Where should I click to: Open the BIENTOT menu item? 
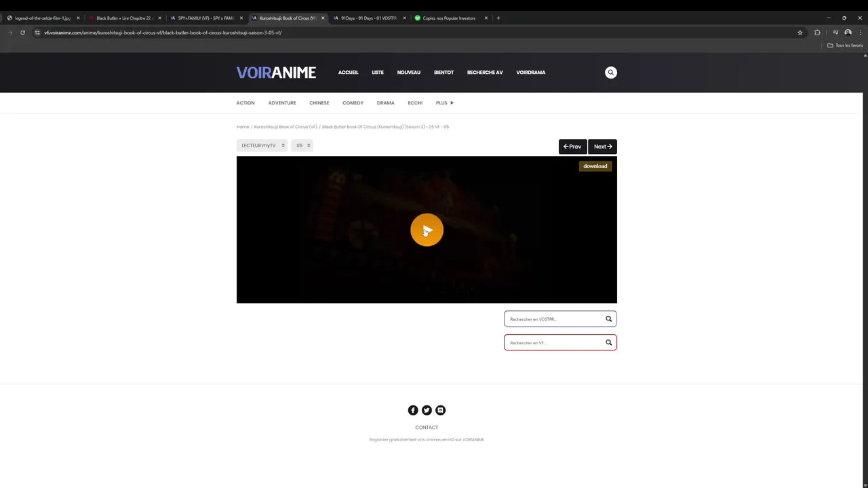443,73
